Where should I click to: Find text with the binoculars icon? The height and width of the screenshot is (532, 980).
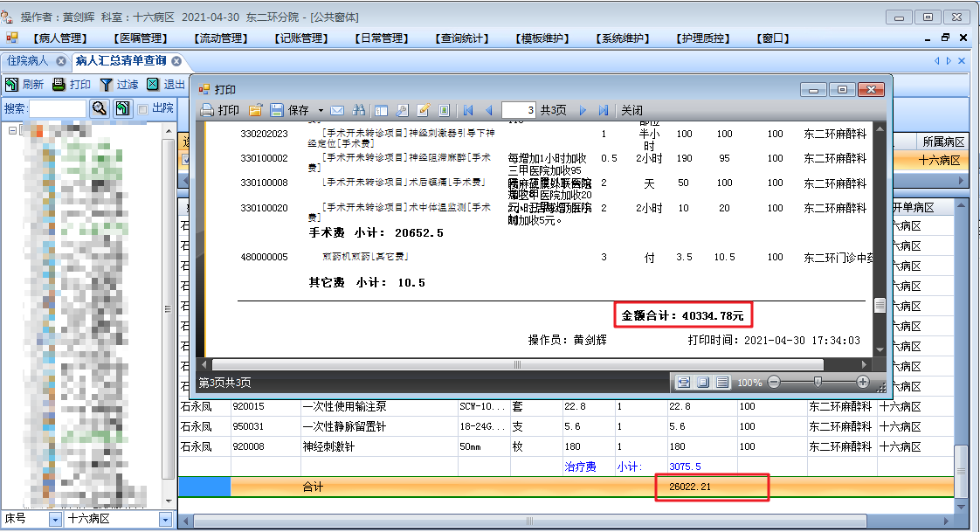[x=359, y=110]
